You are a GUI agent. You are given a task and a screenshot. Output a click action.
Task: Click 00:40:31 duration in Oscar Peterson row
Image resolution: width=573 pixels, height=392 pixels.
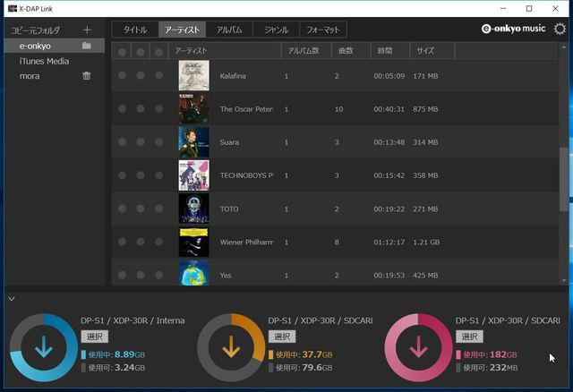(389, 109)
